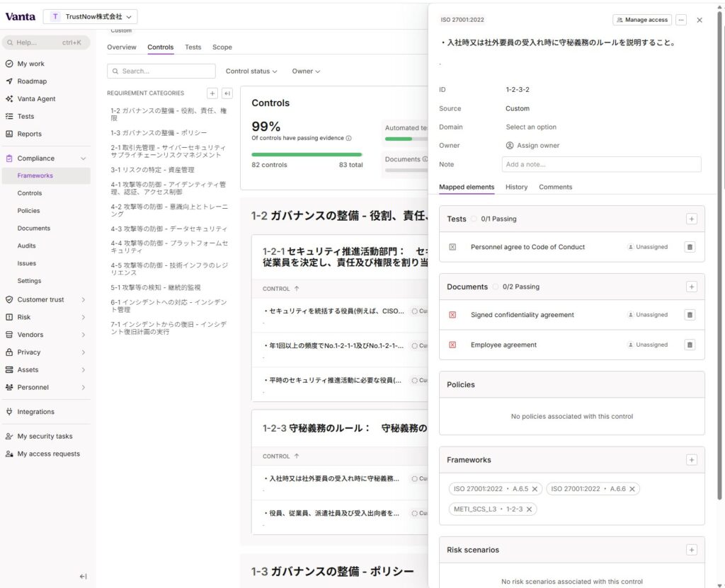
Task: Collapse the left sidebar navigation
Action: tap(83, 576)
